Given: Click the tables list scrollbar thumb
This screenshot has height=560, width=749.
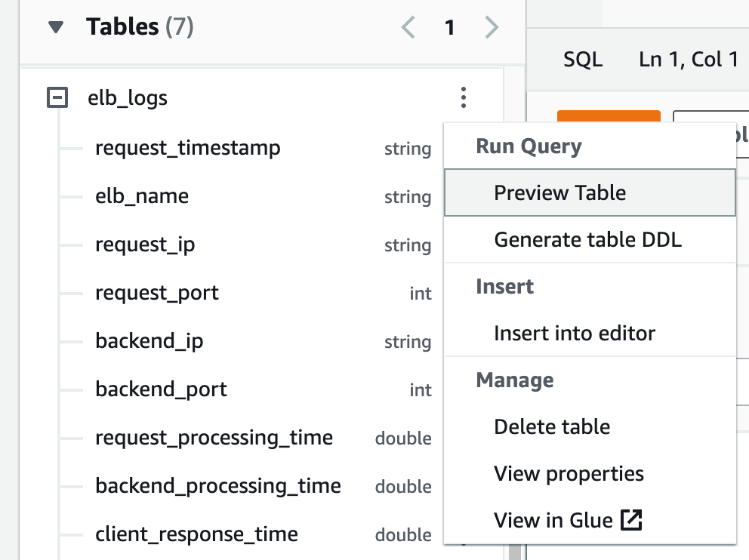Looking at the screenshot, I should 514,552.
